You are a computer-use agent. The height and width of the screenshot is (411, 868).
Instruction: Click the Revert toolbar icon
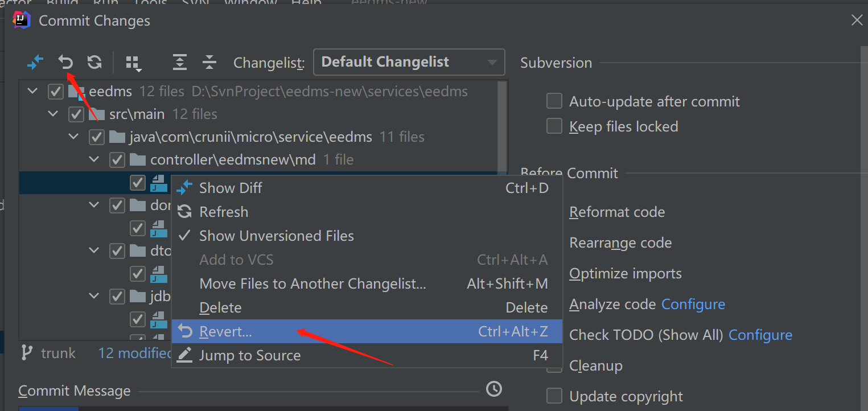point(66,62)
